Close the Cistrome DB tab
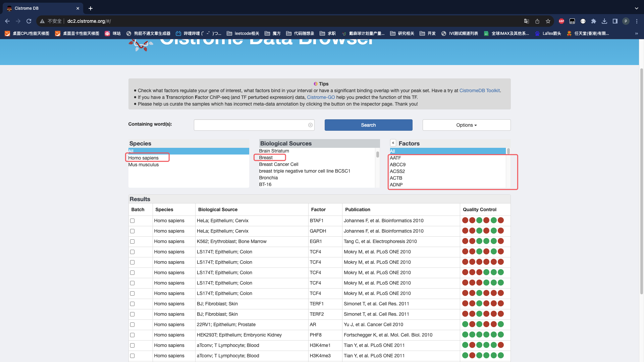The image size is (644, 362). coord(78,8)
